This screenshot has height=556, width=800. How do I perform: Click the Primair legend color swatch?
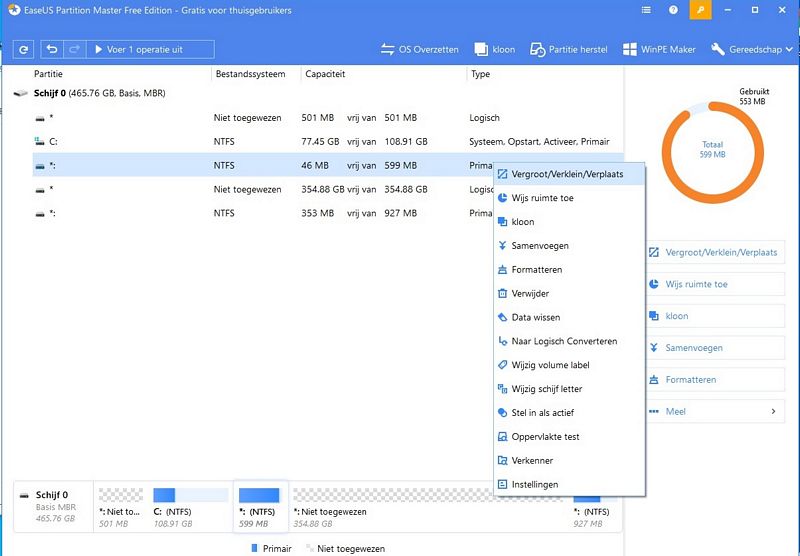point(254,548)
